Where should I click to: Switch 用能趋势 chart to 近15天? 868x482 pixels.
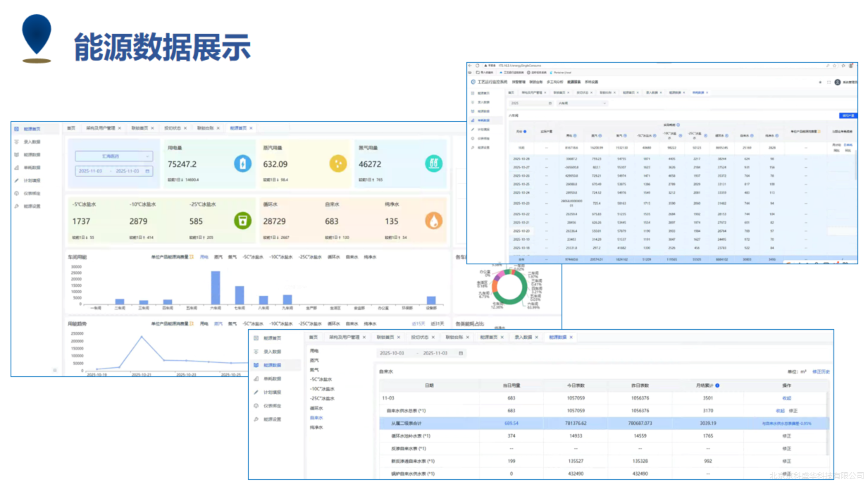[419, 323]
